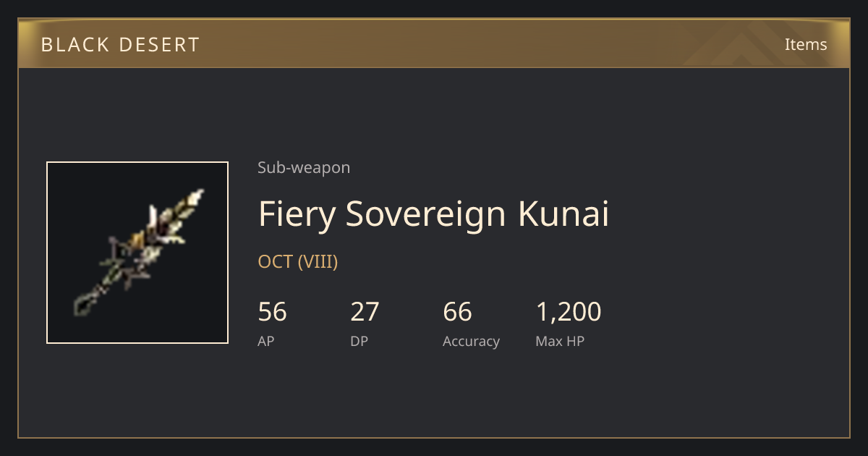The width and height of the screenshot is (868, 456).
Task: Click the Accuracy stat label
Action: [x=471, y=342]
